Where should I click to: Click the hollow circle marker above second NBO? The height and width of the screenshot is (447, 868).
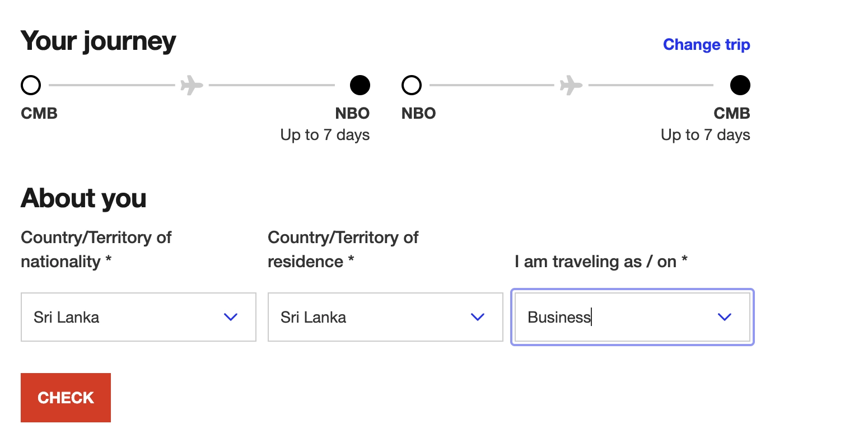[x=412, y=86]
